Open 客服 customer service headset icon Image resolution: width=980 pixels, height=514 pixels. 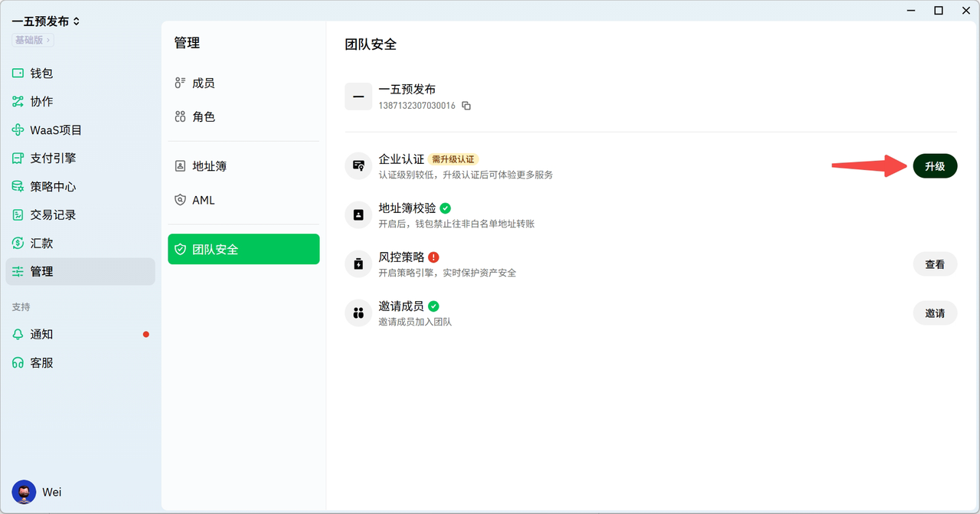[18, 363]
